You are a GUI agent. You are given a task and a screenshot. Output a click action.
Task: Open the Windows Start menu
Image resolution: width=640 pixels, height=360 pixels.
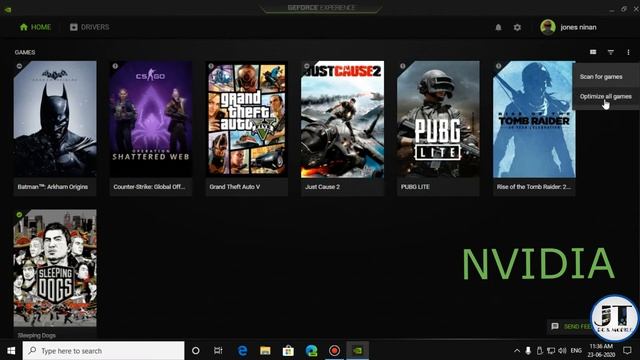pyautogui.click(x=11, y=351)
